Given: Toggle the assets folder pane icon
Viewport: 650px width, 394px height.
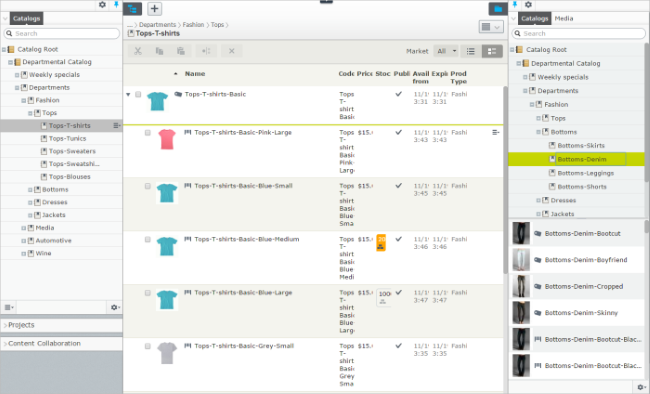Looking at the screenshot, I should 498,9.
